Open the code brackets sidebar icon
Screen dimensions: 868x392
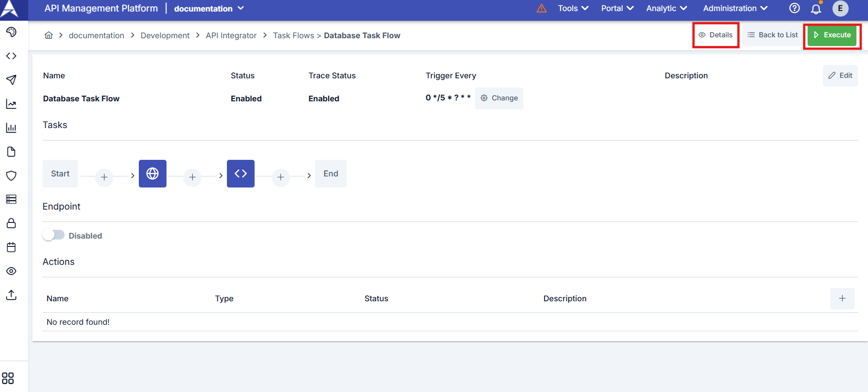coord(12,56)
